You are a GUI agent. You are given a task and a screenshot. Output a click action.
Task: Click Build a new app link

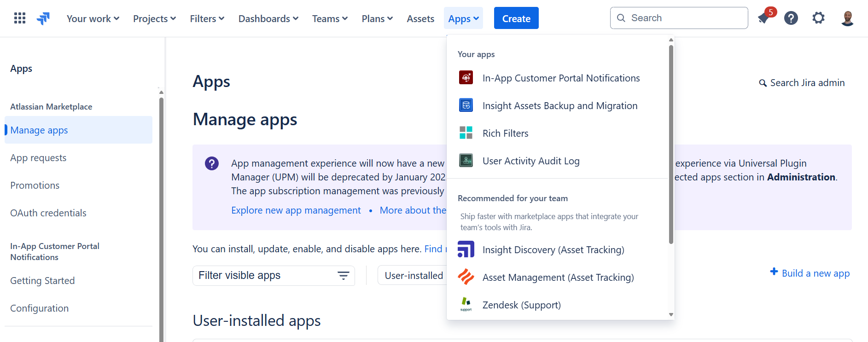(816, 273)
